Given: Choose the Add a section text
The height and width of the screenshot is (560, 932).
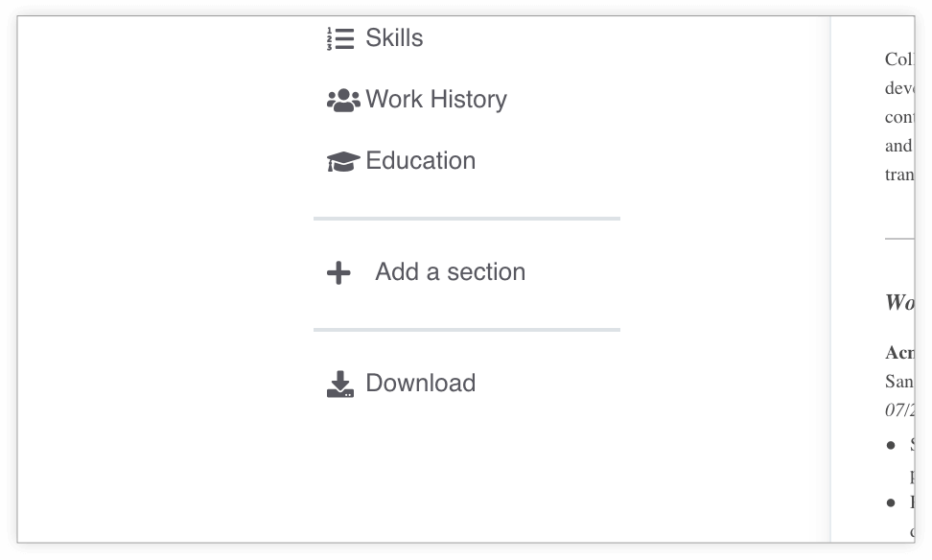Looking at the screenshot, I should pyautogui.click(x=450, y=271).
